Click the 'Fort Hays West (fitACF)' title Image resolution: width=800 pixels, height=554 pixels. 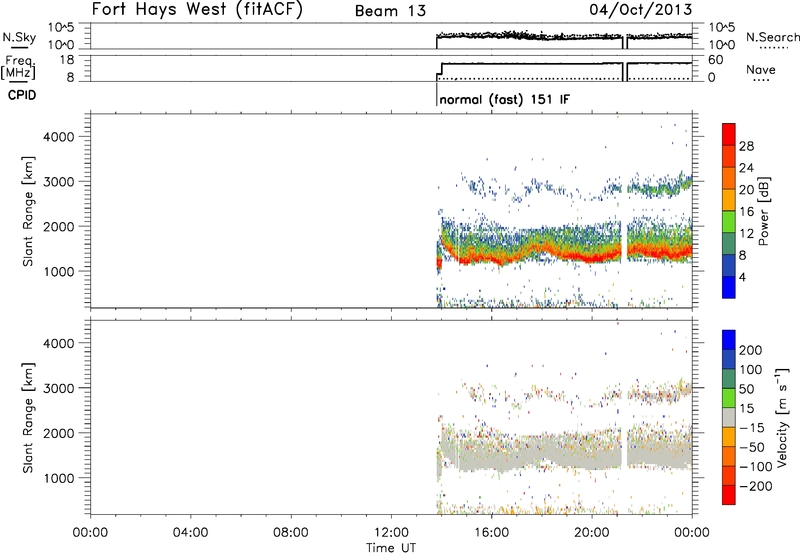(x=197, y=9)
